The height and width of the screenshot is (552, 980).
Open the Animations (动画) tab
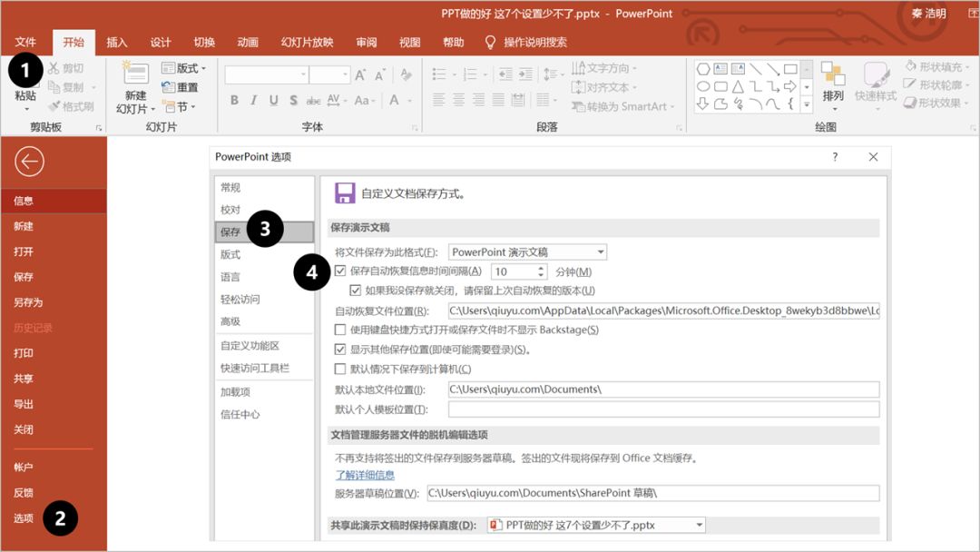point(248,43)
